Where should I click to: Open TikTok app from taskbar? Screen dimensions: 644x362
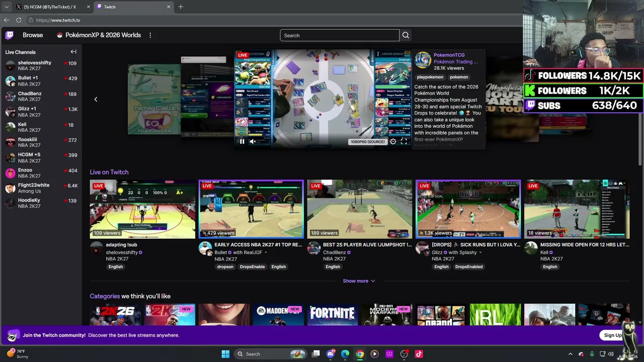click(x=419, y=354)
